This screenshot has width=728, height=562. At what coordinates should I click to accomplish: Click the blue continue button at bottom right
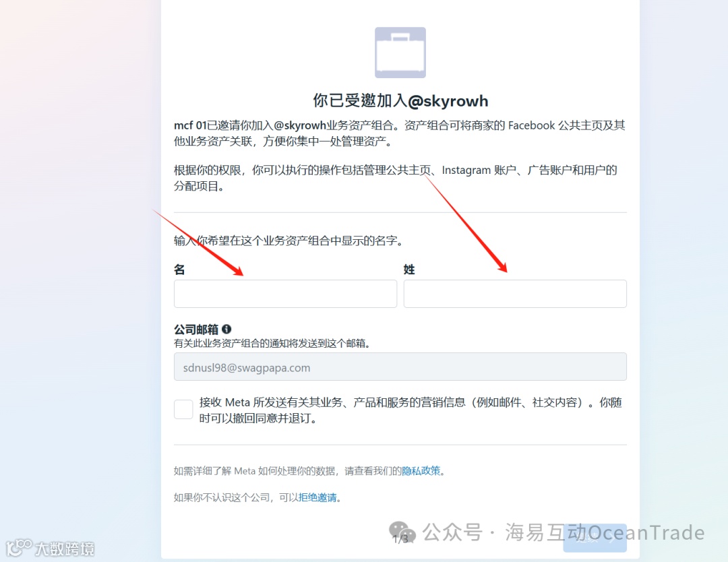(595, 538)
